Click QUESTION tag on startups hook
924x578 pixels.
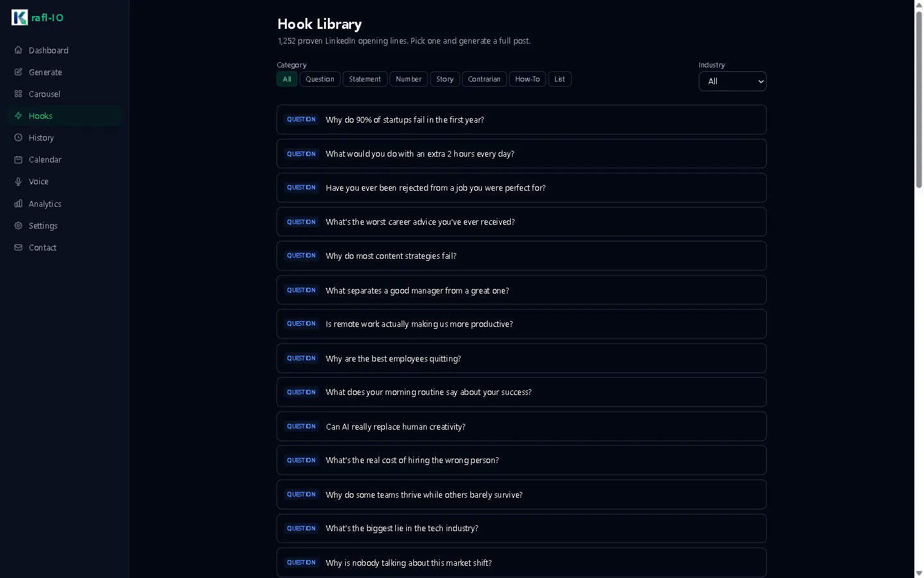(x=301, y=119)
